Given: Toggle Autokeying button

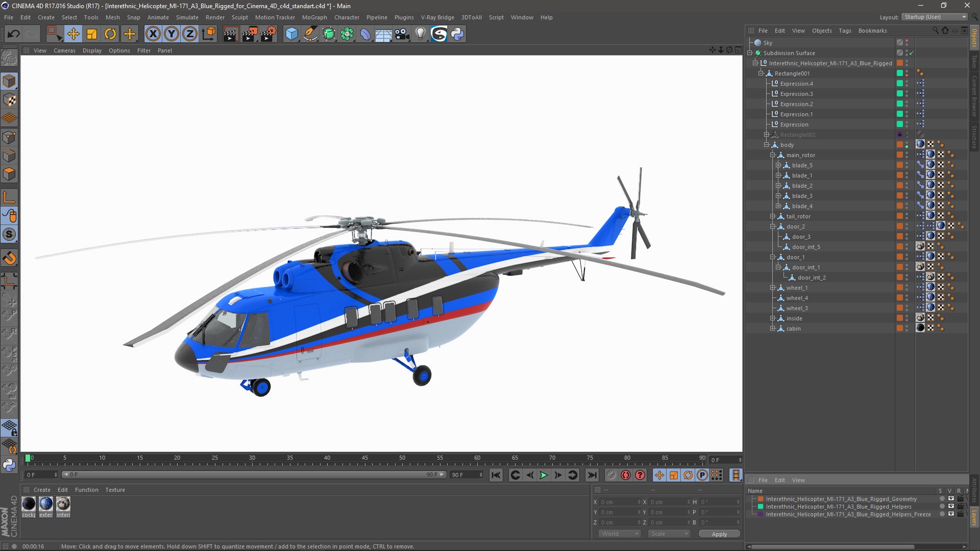Looking at the screenshot, I should tap(626, 475).
